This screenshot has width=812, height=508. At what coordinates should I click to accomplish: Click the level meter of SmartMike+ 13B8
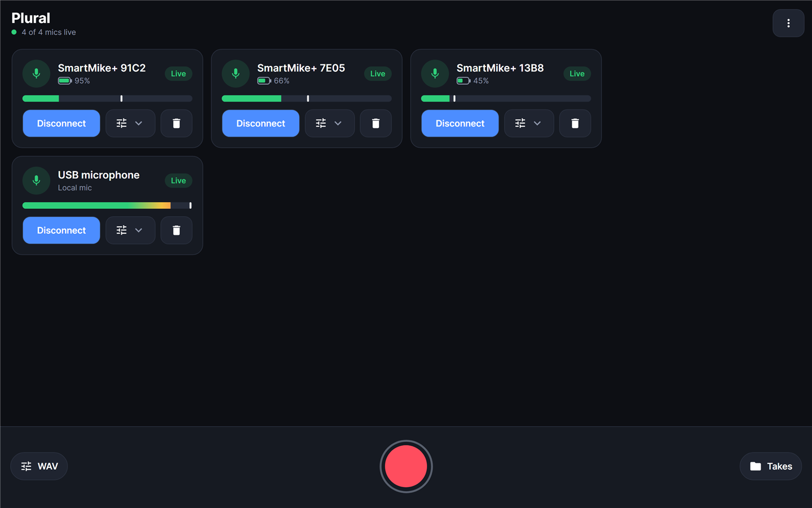[x=506, y=98]
